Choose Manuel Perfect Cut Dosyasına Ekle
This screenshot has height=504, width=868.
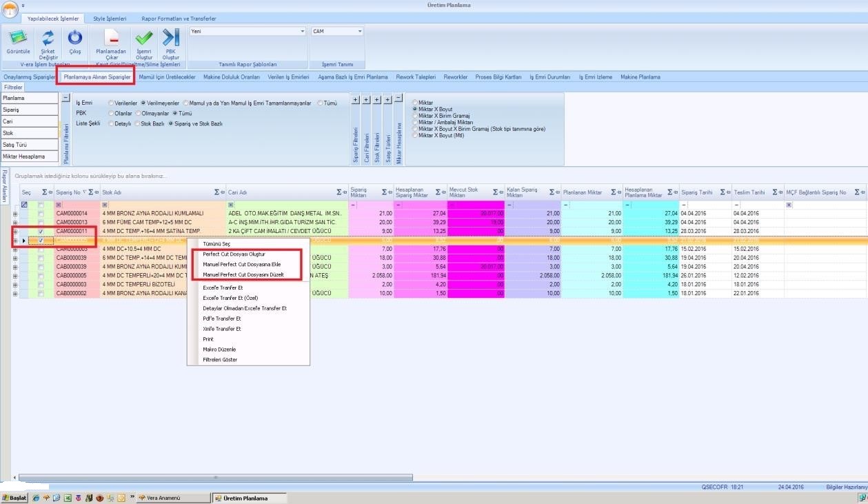(241, 265)
